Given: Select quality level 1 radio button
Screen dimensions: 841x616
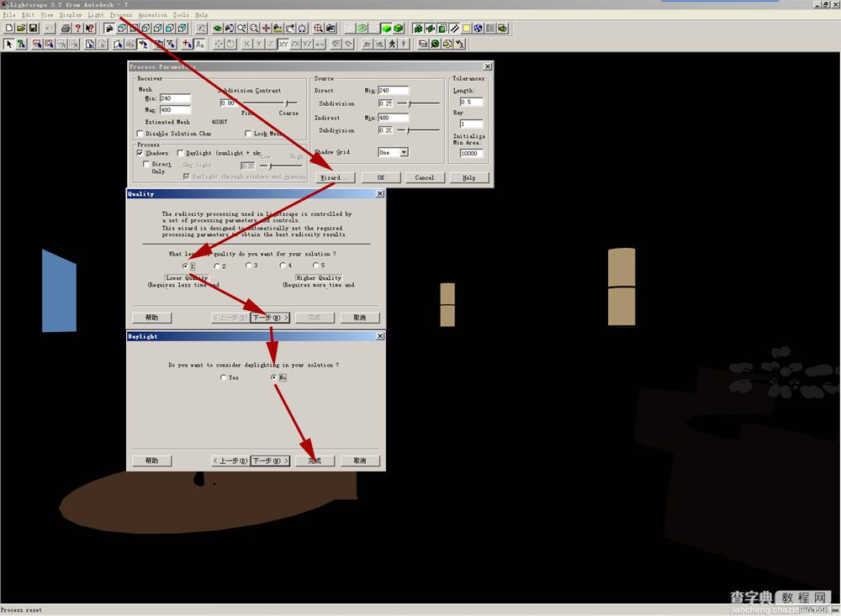Looking at the screenshot, I should (x=186, y=266).
